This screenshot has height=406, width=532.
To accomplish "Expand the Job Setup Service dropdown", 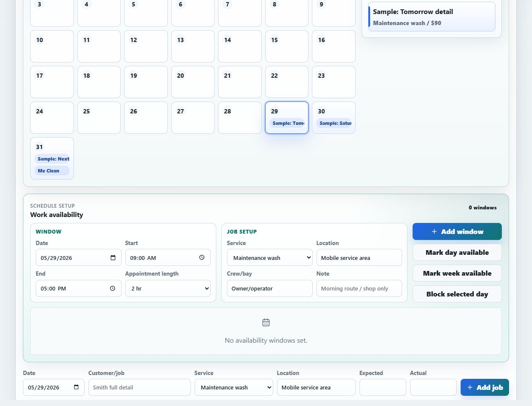I will pyautogui.click(x=270, y=258).
